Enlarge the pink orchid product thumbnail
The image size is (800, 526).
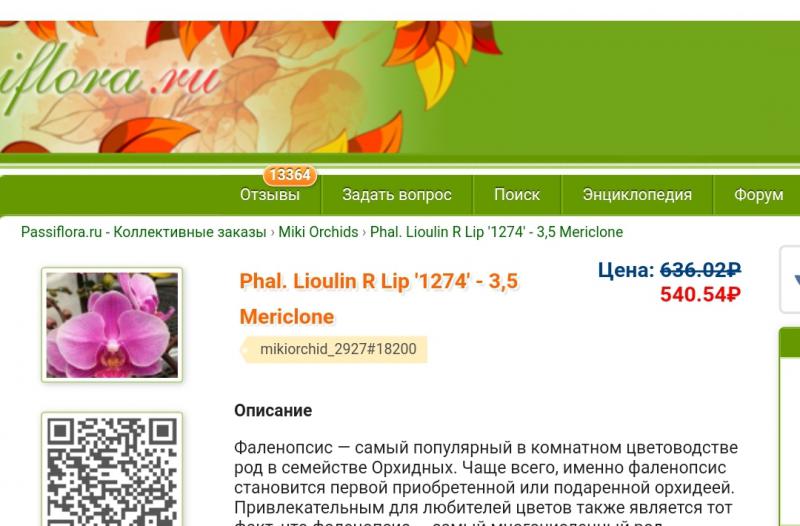112,325
